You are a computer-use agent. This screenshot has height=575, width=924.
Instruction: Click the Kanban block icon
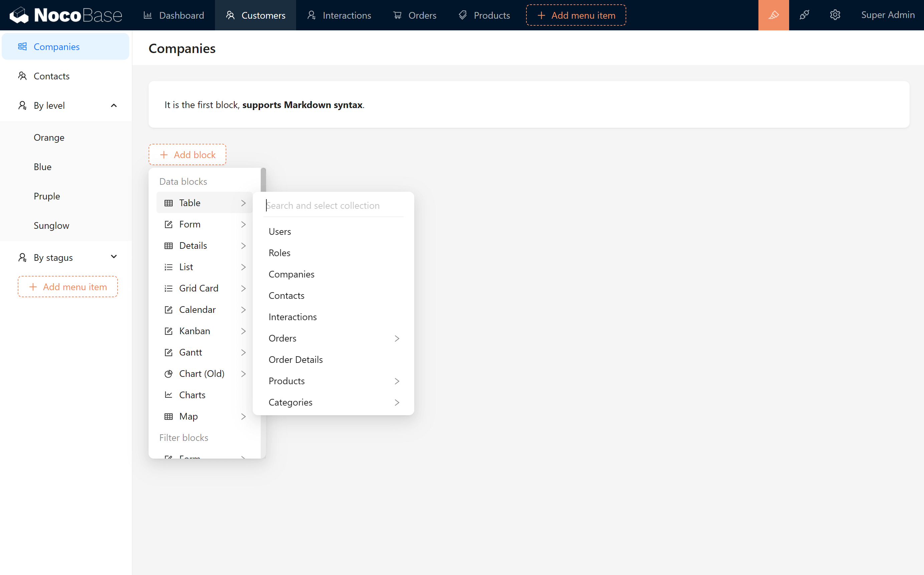[x=168, y=331]
